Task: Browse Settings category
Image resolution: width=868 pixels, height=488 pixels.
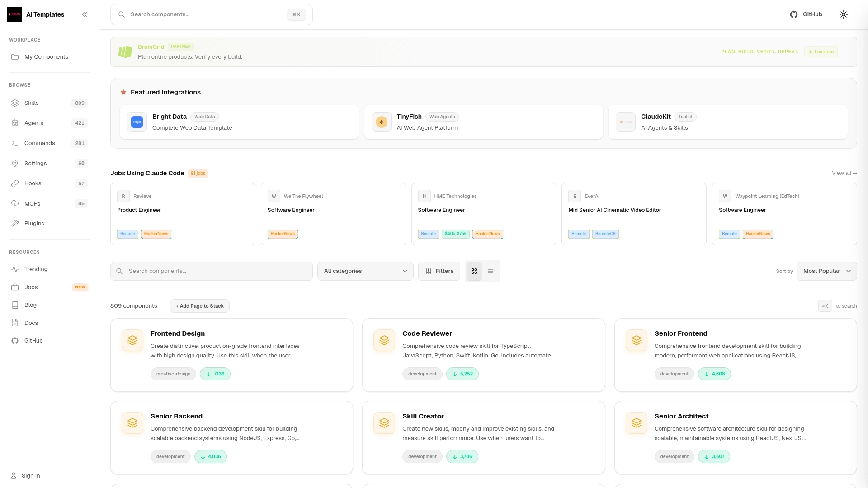Action: click(x=49, y=163)
